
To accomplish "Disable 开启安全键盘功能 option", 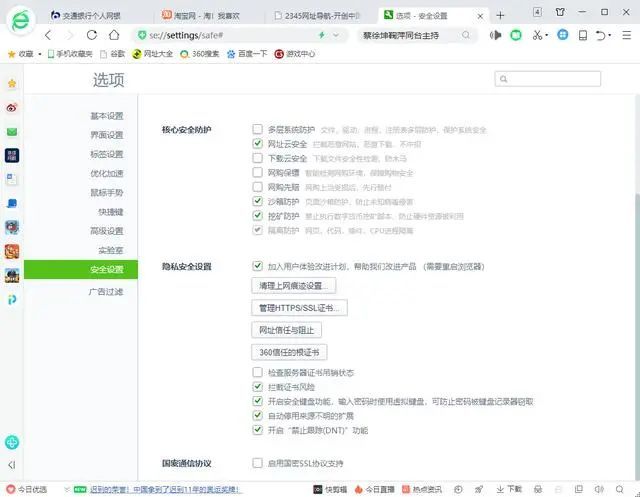I will [x=257, y=401].
